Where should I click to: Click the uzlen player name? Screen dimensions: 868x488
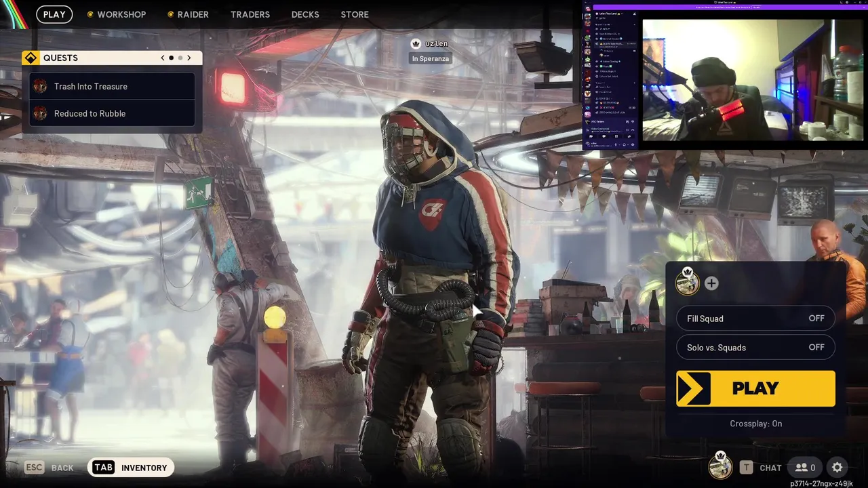pyautogui.click(x=437, y=43)
